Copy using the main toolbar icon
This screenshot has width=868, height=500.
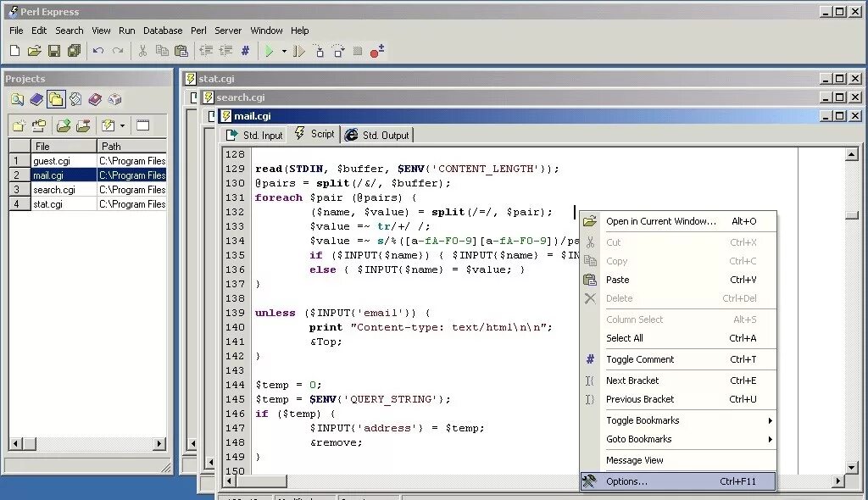pos(162,51)
